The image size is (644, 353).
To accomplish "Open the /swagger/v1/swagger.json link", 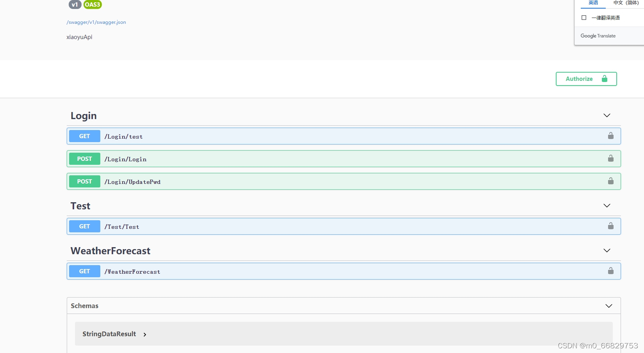I will (x=96, y=22).
